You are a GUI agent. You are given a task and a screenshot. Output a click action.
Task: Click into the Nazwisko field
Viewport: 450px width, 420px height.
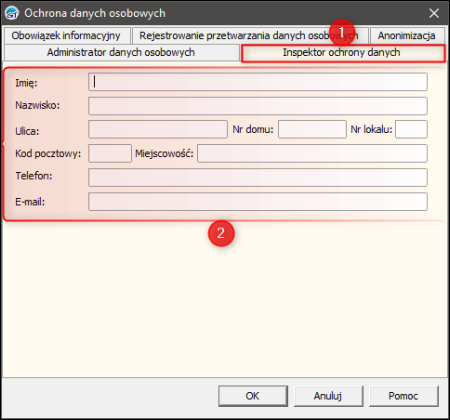pos(258,106)
